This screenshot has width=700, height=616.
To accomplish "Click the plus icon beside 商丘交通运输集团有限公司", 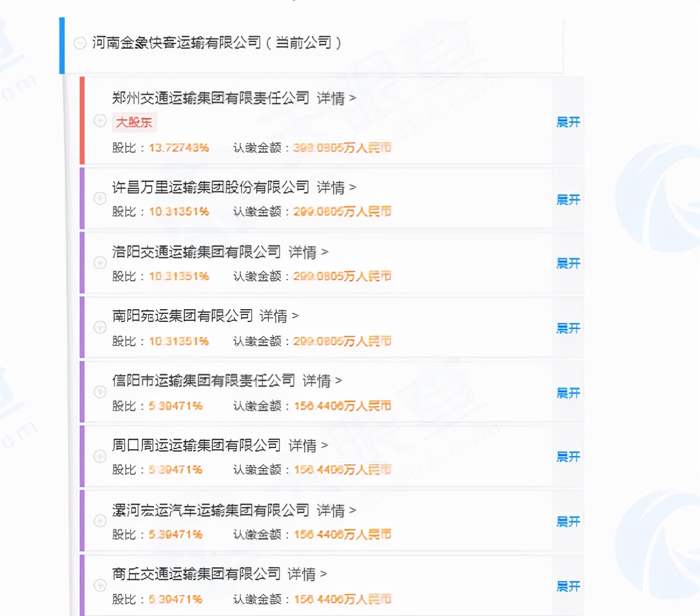I will pyautogui.click(x=100, y=585).
